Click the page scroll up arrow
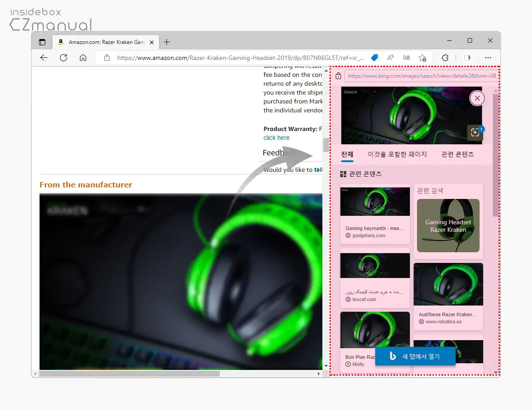The height and width of the screenshot is (409, 532). (x=326, y=71)
